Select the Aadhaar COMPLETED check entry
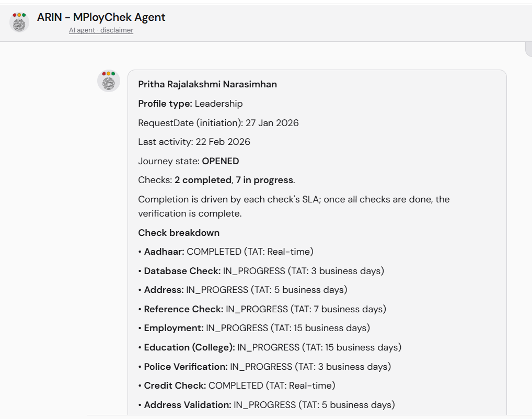 225,252
